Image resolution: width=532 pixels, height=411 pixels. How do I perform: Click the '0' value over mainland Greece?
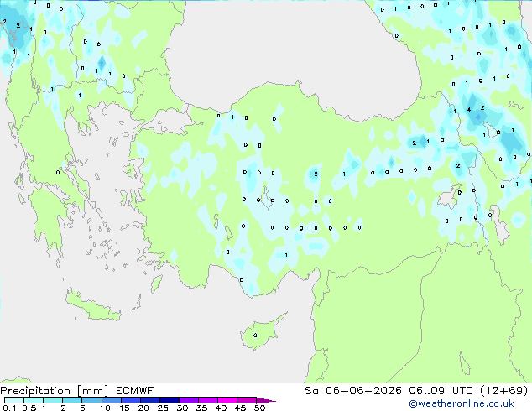(58, 173)
